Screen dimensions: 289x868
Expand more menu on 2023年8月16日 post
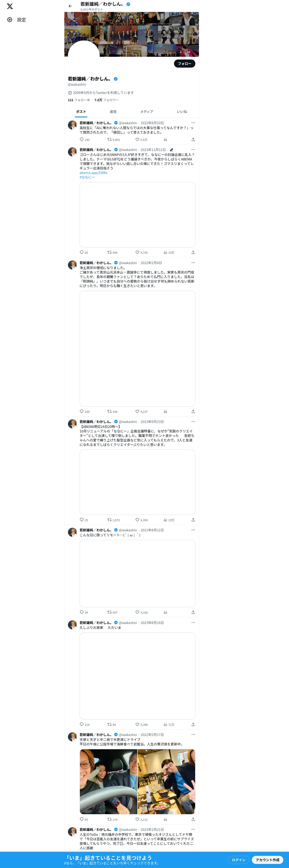[193, 622]
